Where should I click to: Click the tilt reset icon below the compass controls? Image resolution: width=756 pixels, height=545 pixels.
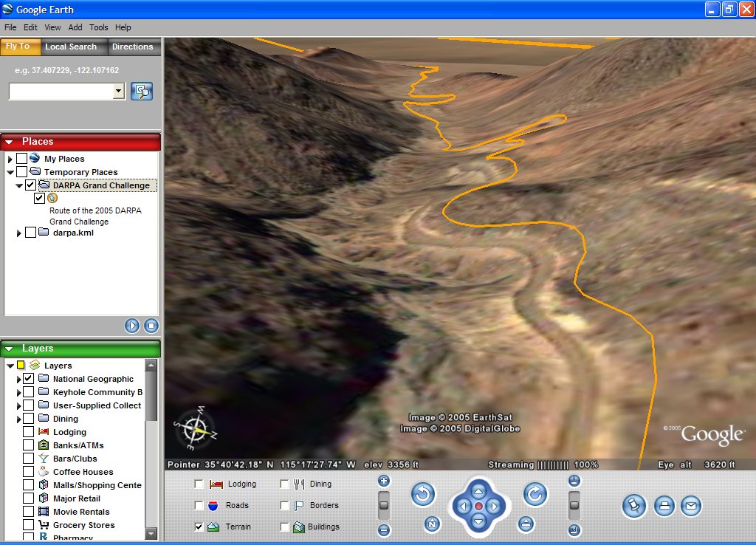coord(526,523)
